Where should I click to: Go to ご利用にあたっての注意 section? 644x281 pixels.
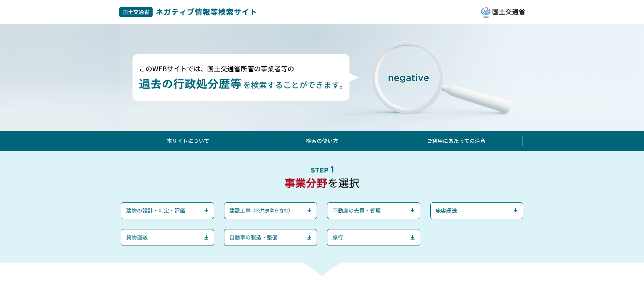pos(456,141)
